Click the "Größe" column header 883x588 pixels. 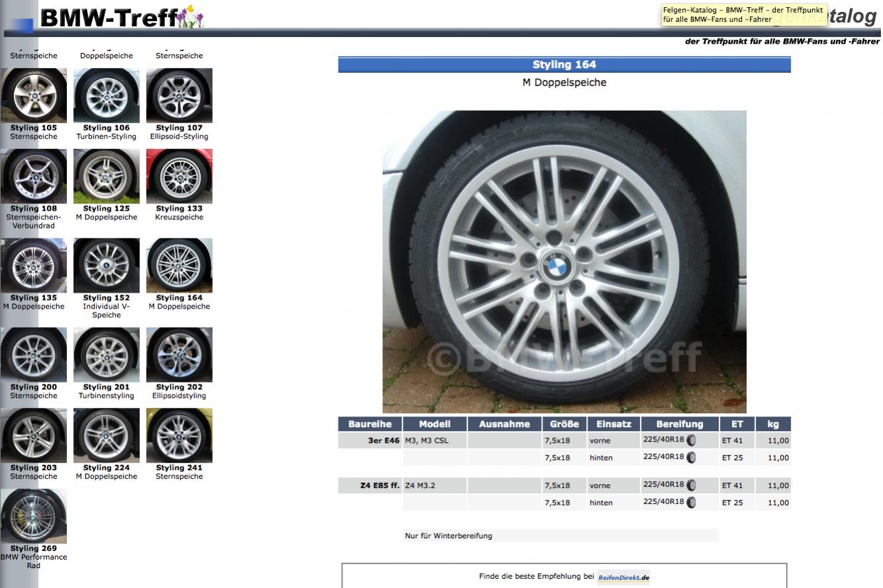(564, 424)
